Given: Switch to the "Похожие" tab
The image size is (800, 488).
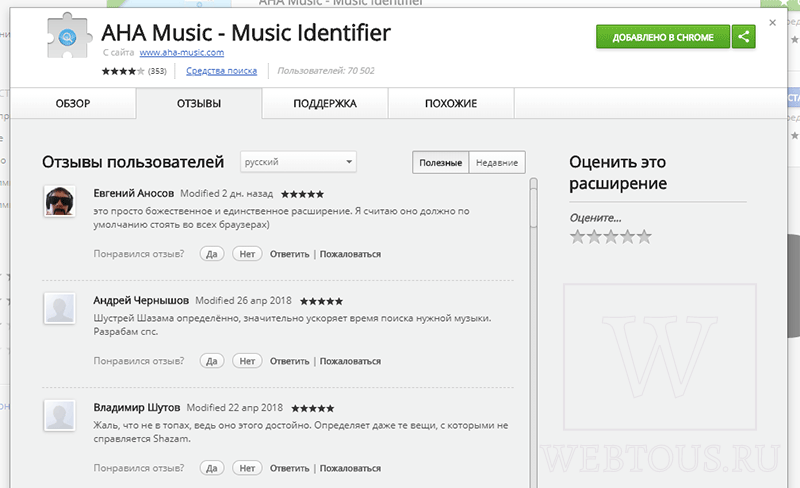Looking at the screenshot, I should click(451, 104).
